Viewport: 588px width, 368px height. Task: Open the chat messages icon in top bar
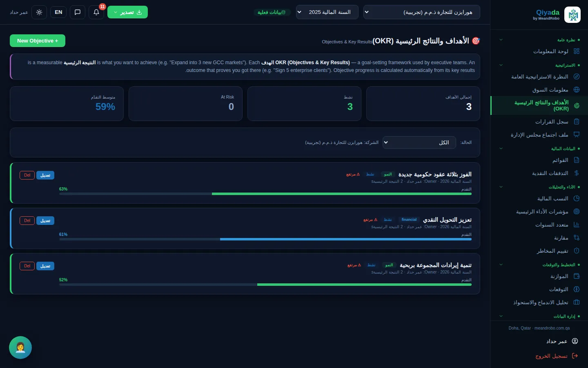78,12
